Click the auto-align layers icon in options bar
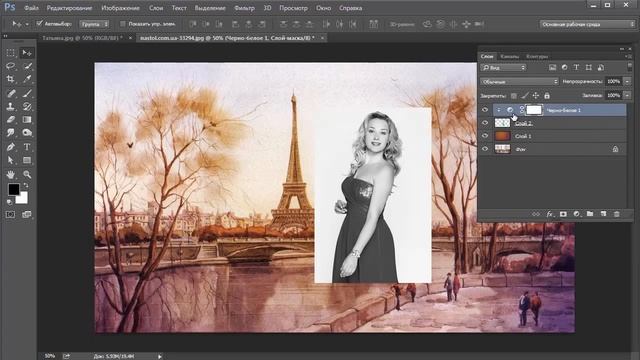This screenshot has width=640, height=360. [x=373, y=24]
